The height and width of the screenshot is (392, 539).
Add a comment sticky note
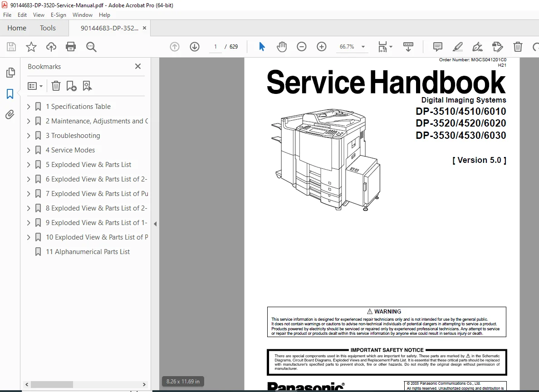click(437, 47)
